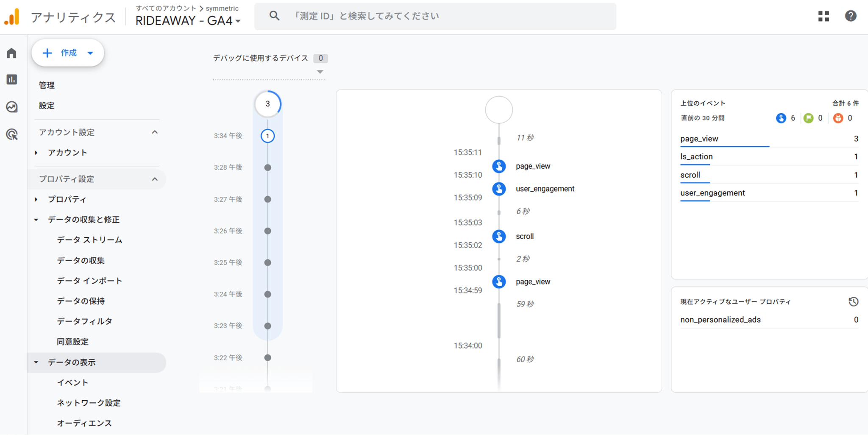
Task: Open Data Import settings
Action: [89, 281]
